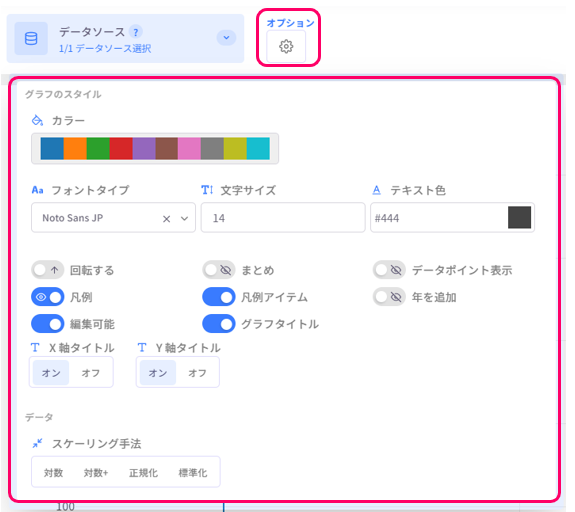Click the オプション label

tap(290, 23)
